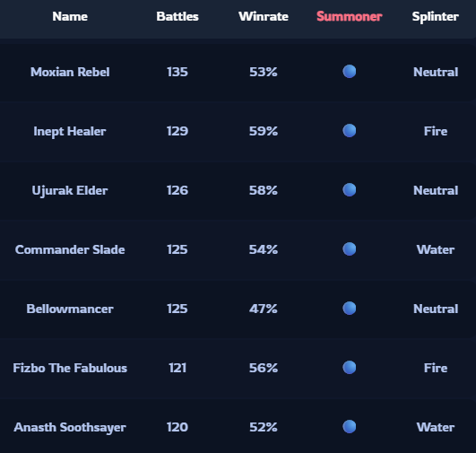Click the blue dot in Commander Slade row

click(349, 249)
